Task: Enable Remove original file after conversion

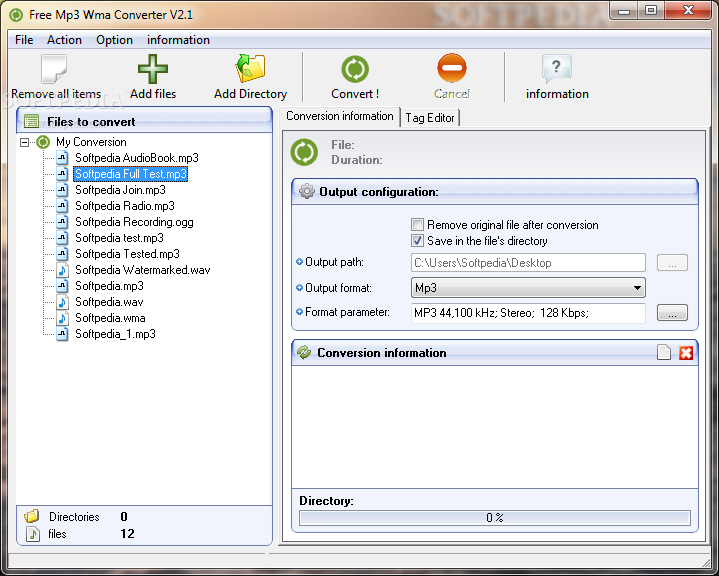Action: (x=418, y=225)
